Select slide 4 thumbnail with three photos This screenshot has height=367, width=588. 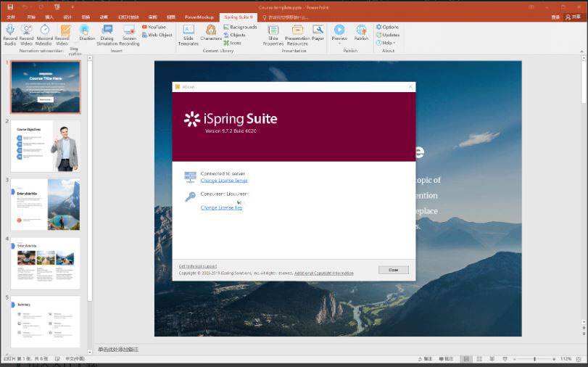tap(46, 263)
